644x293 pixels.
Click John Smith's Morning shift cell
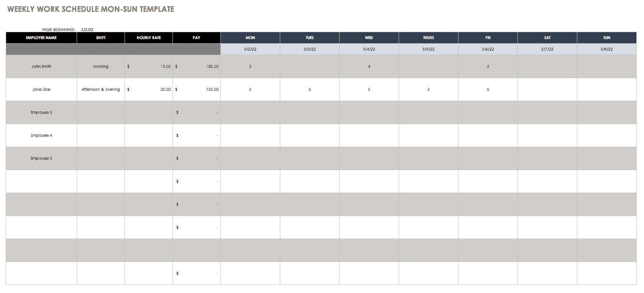click(101, 67)
